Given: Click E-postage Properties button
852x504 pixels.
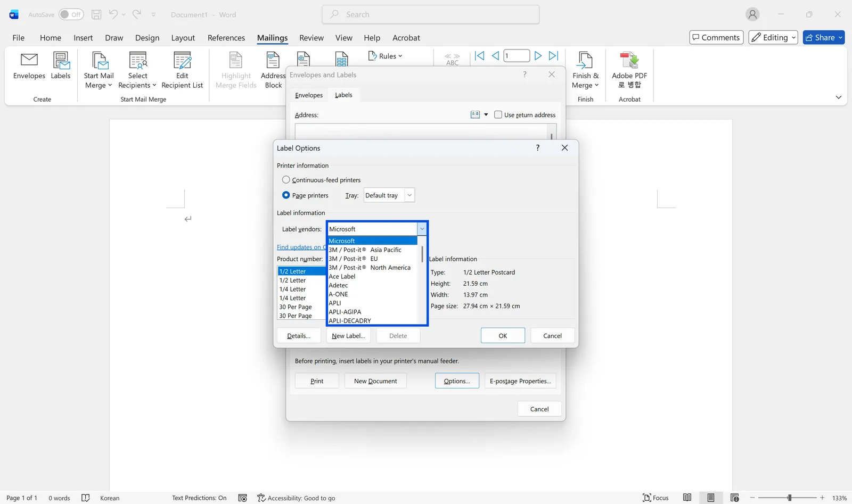Looking at the screenshot, I should click(521, 381).
